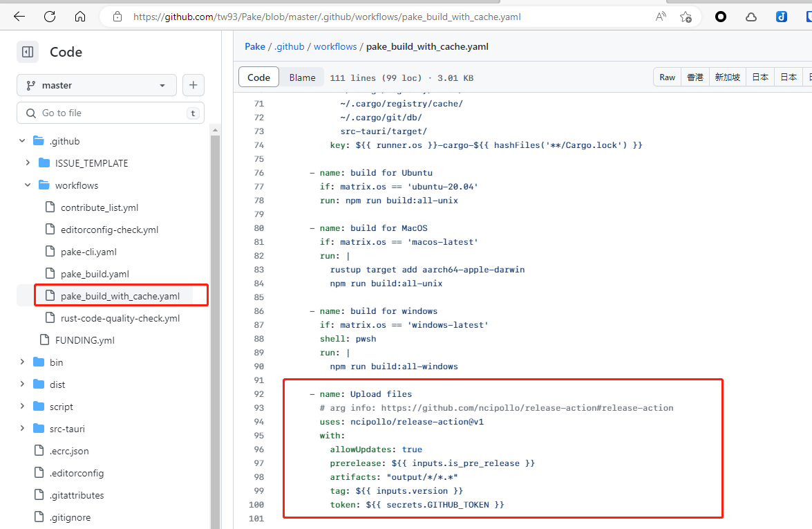
Task: Open the dist folder
Action: (x=57, y=384)
